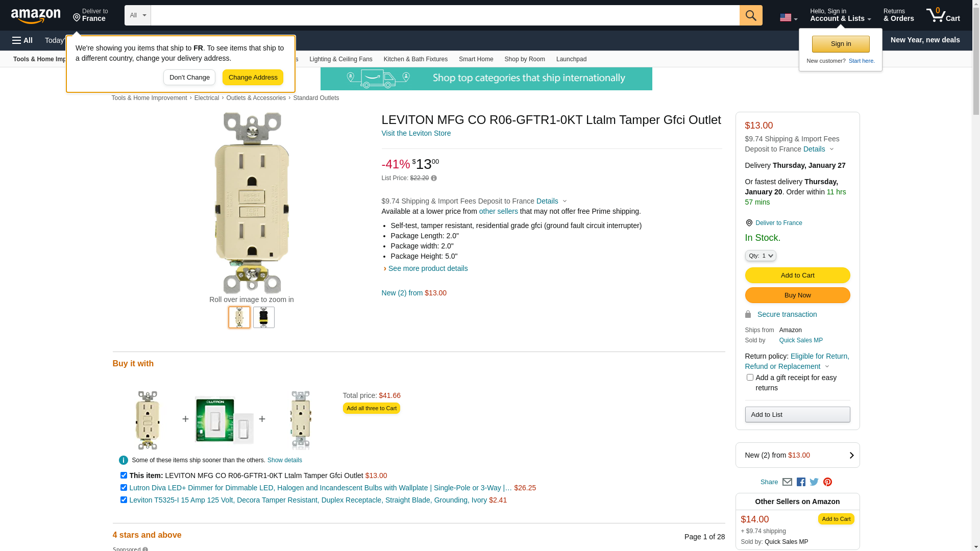This screenshot has height=551, width=980.
Task: Open the shopping cart icon
Action: (x=943, y=15)
